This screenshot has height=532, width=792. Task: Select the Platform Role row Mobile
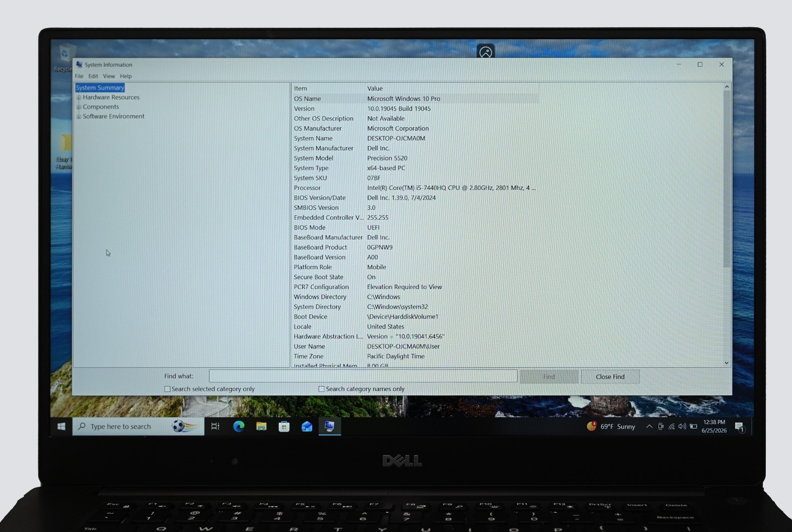tap(416, 267)
